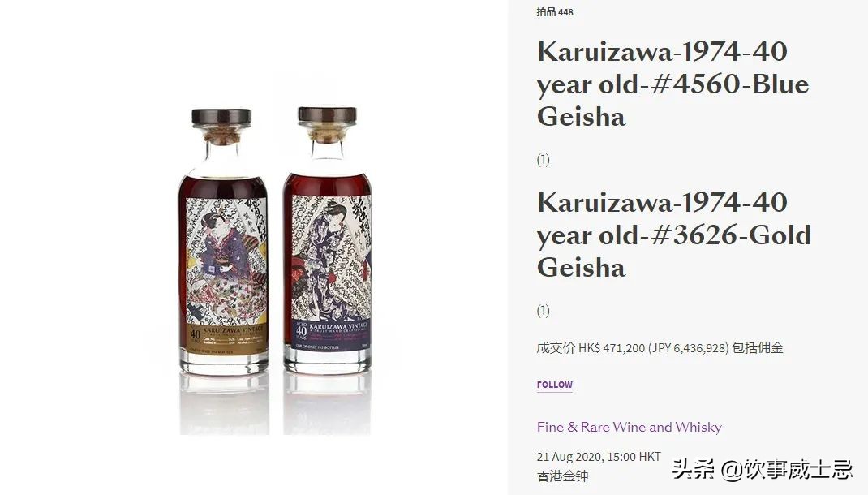Click the lot number 拍品 448 label
Image resolution: width=868 pixels, height=495 pixels.
click(555, 11)
